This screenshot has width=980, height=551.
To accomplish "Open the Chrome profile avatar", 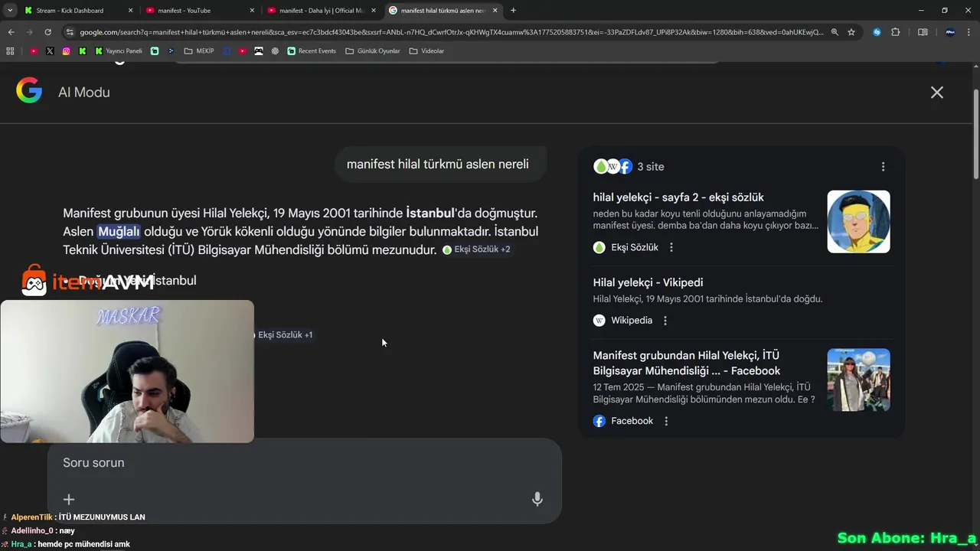I will coord(950,32).
